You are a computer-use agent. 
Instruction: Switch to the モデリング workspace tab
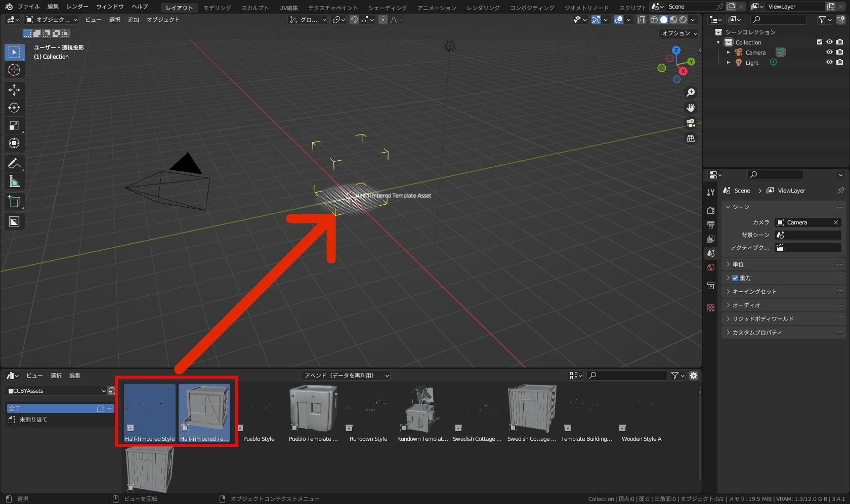click(x=217, y=8)
